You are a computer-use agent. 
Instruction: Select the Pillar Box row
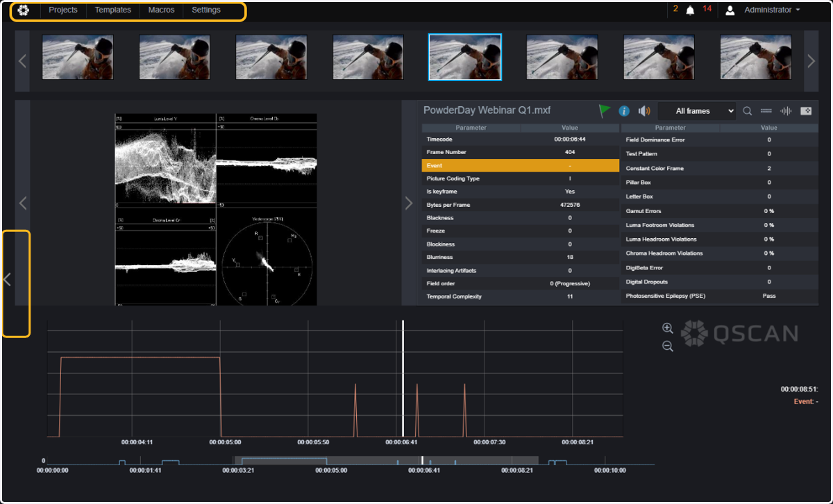point(719,183)
